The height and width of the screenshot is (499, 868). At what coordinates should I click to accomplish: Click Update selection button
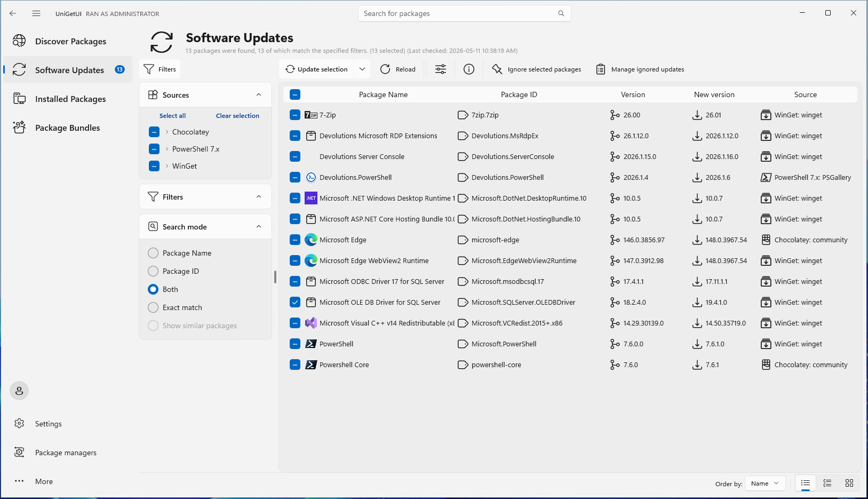(317, 69)
